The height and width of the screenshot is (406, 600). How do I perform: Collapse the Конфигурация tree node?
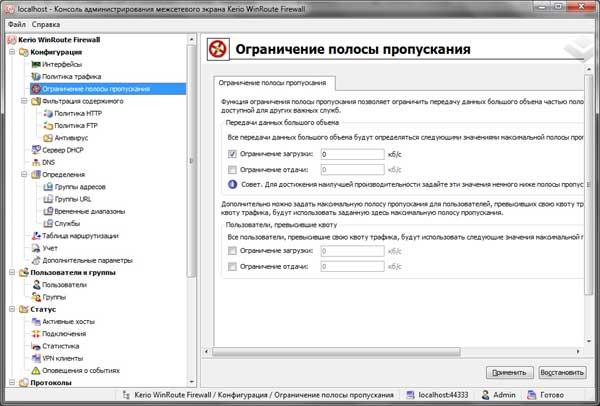pyautogui.click(x=12, y=52)
